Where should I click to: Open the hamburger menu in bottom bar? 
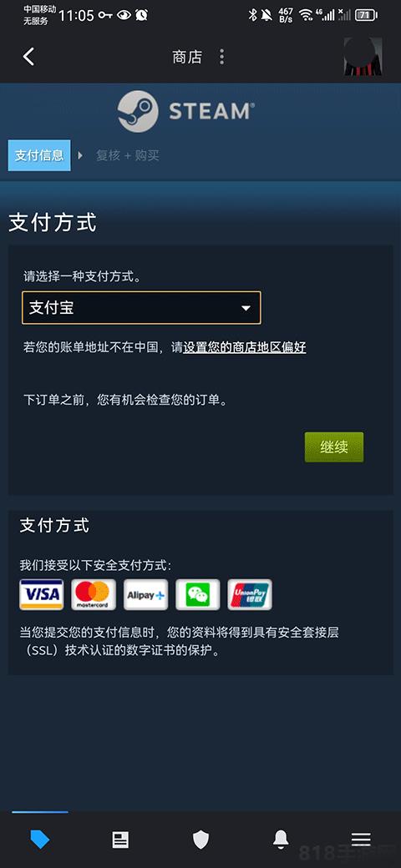coord(361,840)
